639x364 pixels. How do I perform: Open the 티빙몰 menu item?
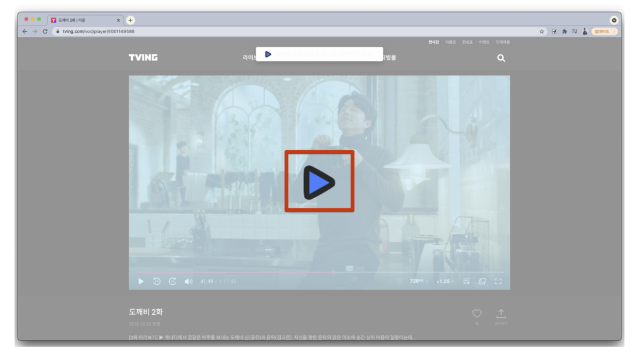(389, 57)
